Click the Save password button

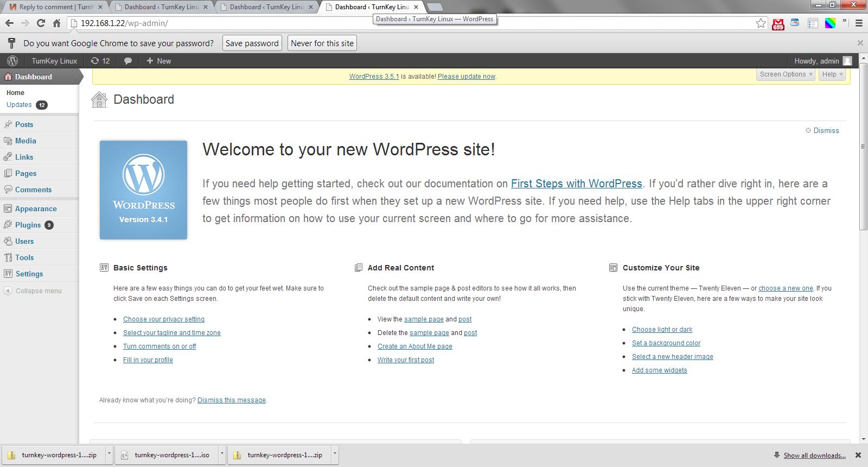pyautogui.click(x=252, y=43)
